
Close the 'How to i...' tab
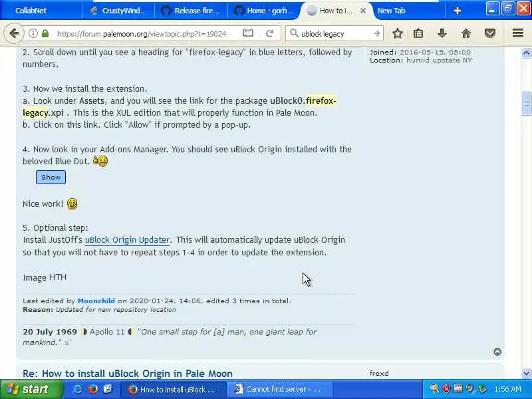point(362,11)
